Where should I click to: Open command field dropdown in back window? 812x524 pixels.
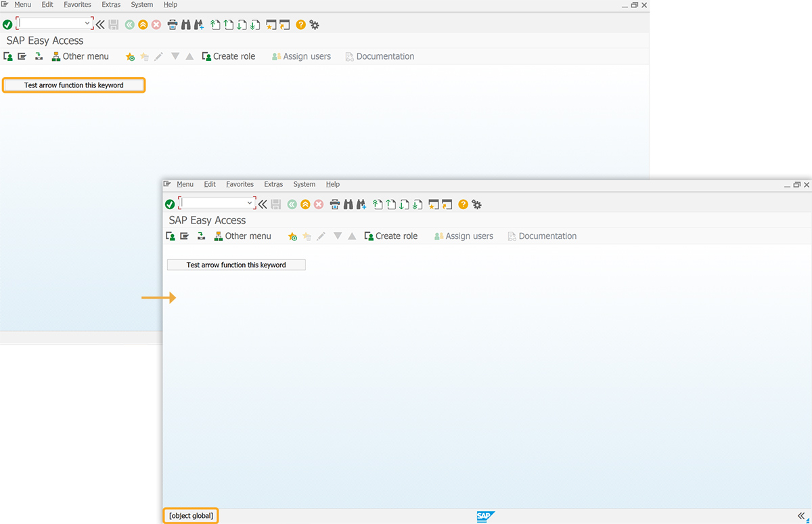[x=87, y=24]
